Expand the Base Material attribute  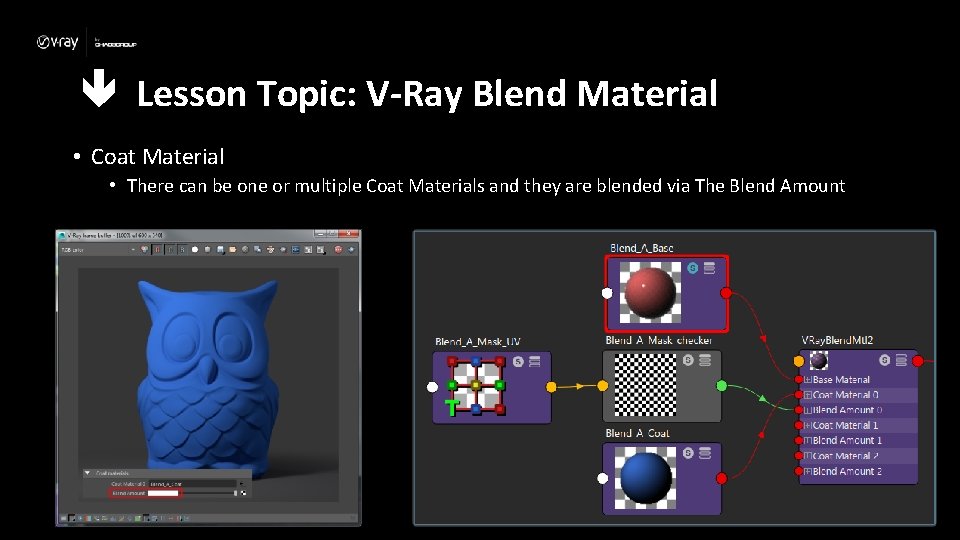click(808, 380)
